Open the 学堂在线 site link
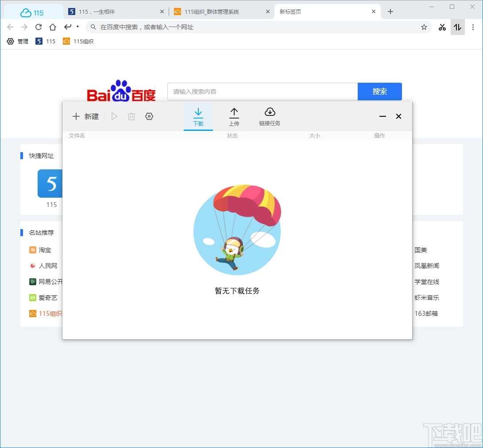Viewport: 483px width, 448px height. coord(427,282)
